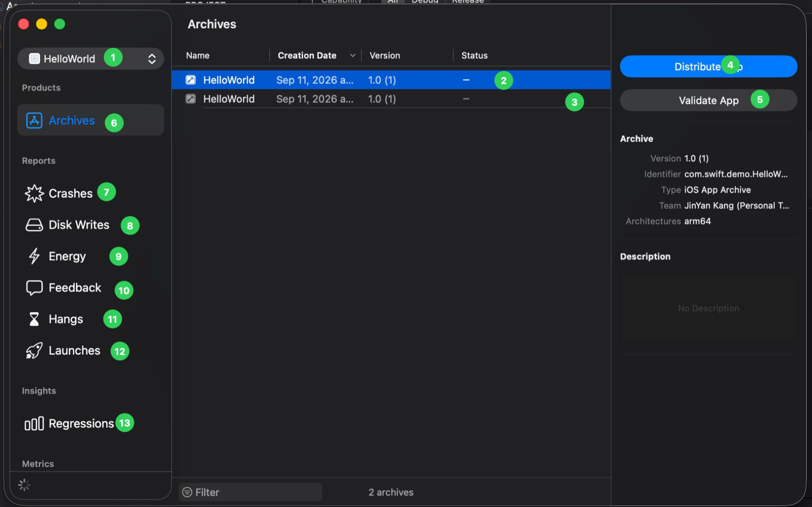Click the Distribute App button
Screen dimensions: 812x507
pyautogui.click(x=708, y=66)
